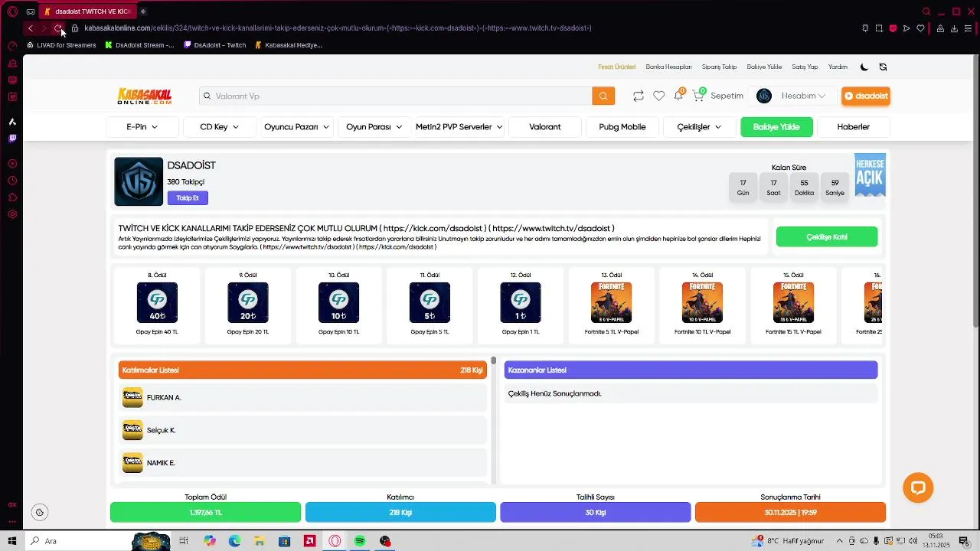Click the DSADOIST profile avatar
Viewport: 980px width, 551px height.
click(139, 181)
